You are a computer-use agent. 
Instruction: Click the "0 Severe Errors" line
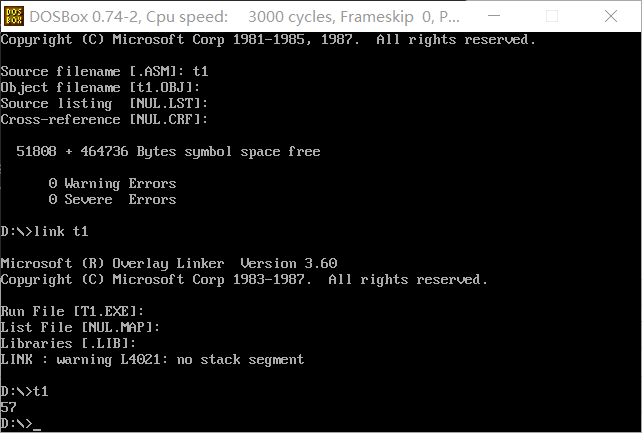click(112, 200)
